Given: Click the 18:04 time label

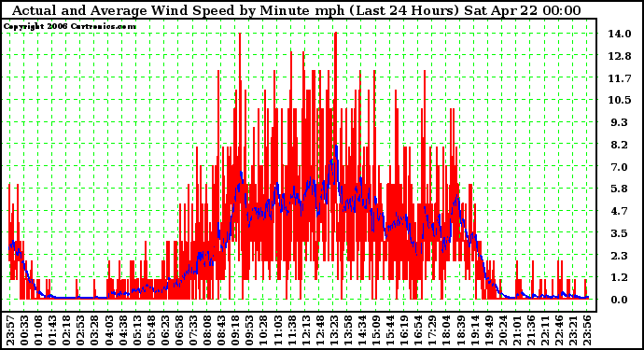Looking at the screenshot, I should click(446, 329).
